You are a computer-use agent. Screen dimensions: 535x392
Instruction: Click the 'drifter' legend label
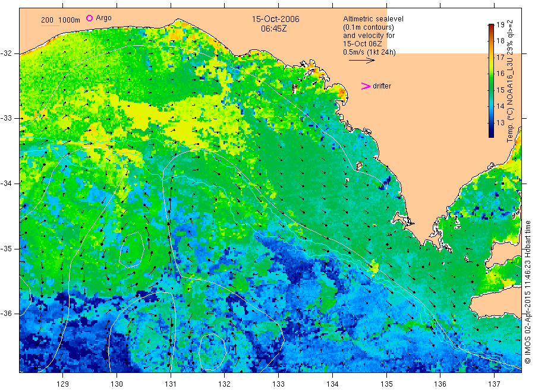(382, 86)
